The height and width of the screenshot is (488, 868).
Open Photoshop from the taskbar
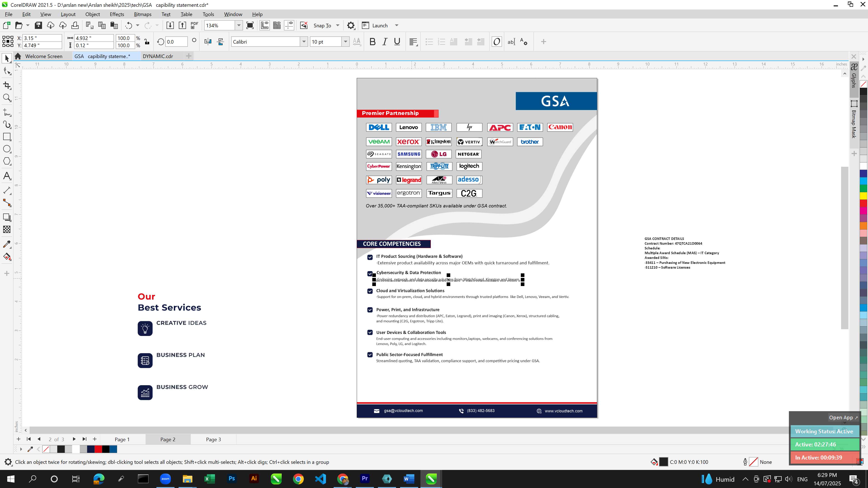coord(231,479)
